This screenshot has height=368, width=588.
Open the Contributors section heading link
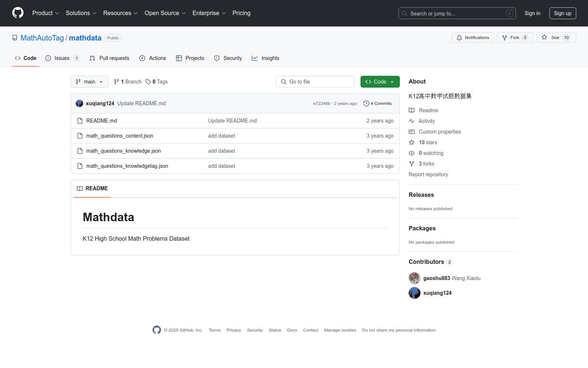(x=431, y=262)
